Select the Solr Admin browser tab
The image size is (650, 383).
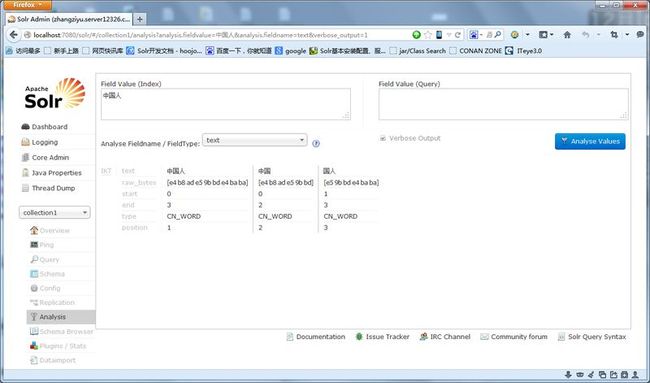70,19
